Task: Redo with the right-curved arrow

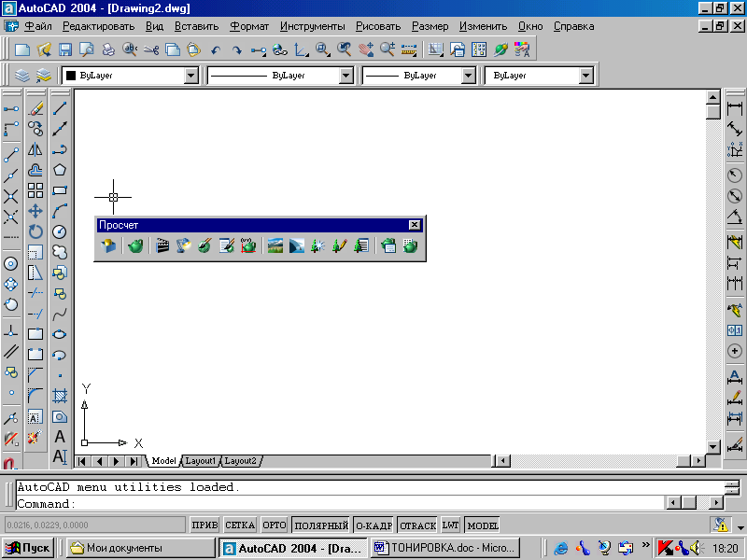Action: pos(237,49)
